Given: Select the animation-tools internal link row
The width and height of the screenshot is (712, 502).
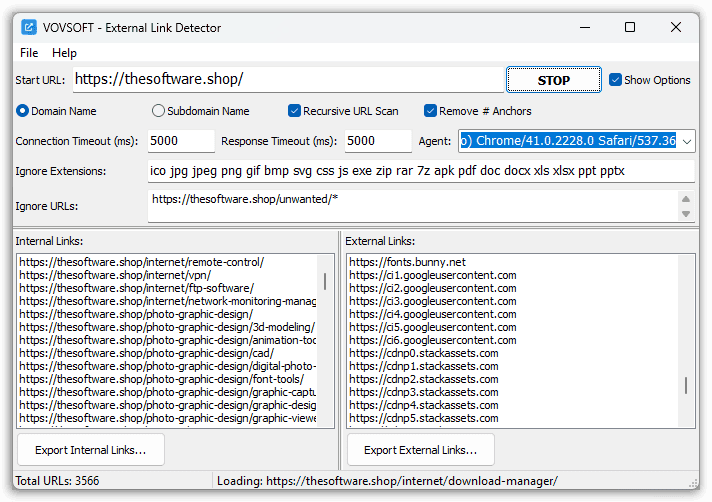Looking at the screenshot, I should (x=168, y=340).
